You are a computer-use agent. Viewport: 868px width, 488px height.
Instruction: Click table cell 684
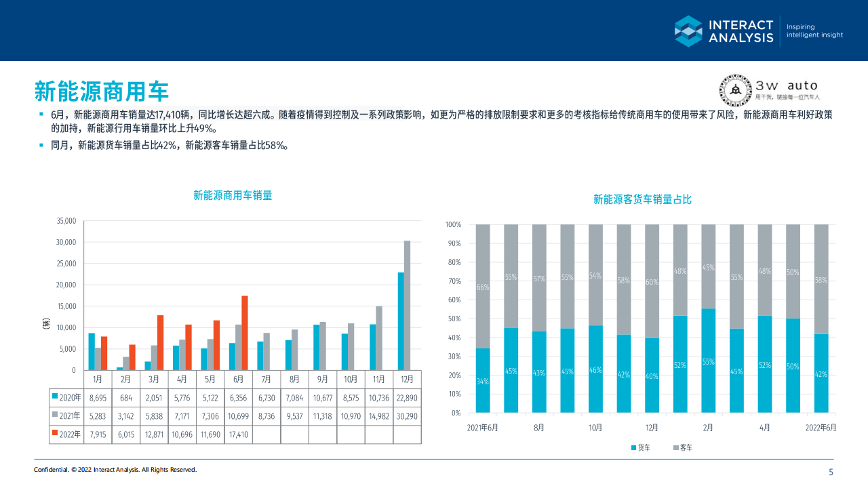tap(125, 397)
